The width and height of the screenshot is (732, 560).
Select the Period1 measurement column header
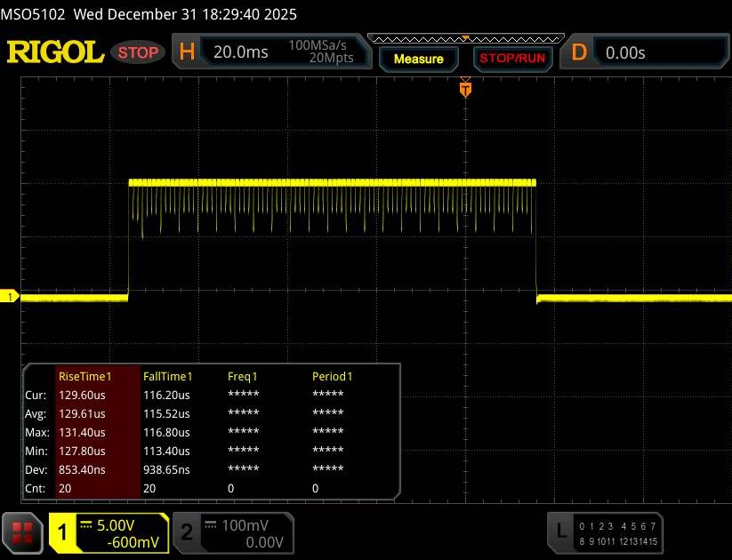[332, 377]
